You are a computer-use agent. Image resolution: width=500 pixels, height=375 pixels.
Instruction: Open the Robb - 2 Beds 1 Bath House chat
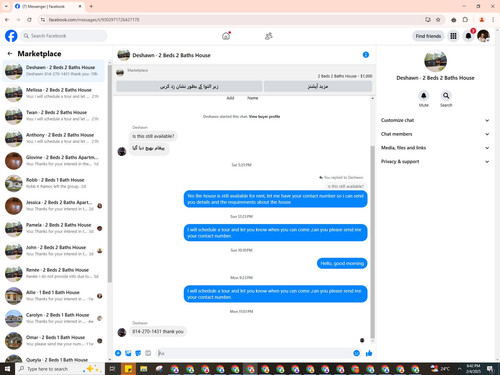[x=54, y=183]
